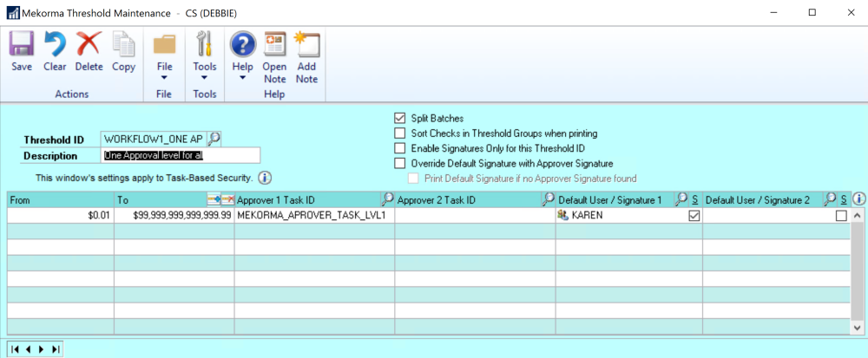
Task: Check the Signature 2 S checkbox
Action: (x=841, y=216)
